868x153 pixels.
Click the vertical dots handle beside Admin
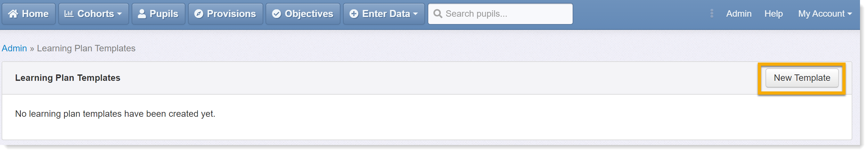[712, 13]
